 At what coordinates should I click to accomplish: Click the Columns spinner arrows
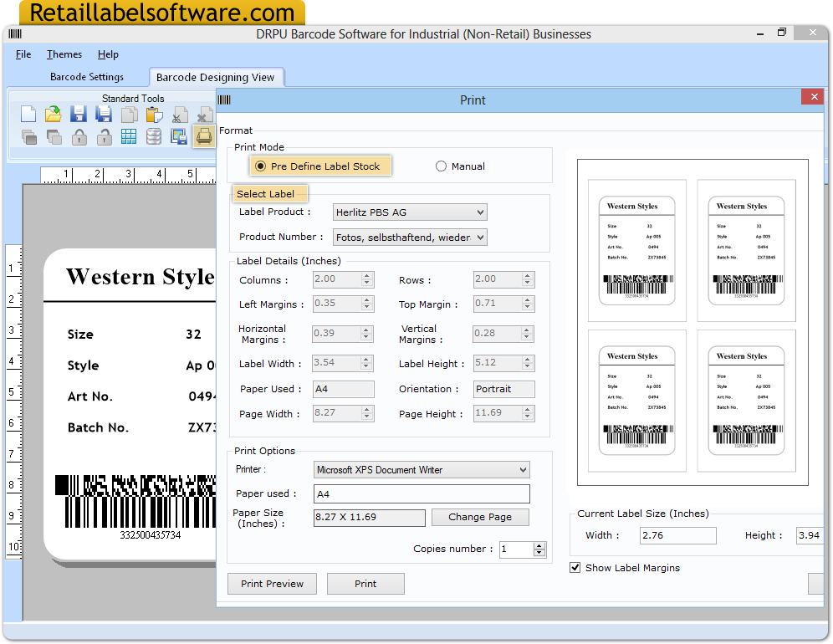[367, 279]
